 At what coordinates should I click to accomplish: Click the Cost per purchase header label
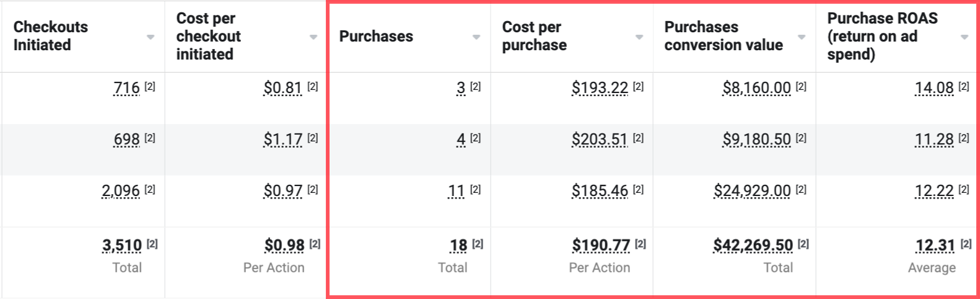[x=534, y=36]
